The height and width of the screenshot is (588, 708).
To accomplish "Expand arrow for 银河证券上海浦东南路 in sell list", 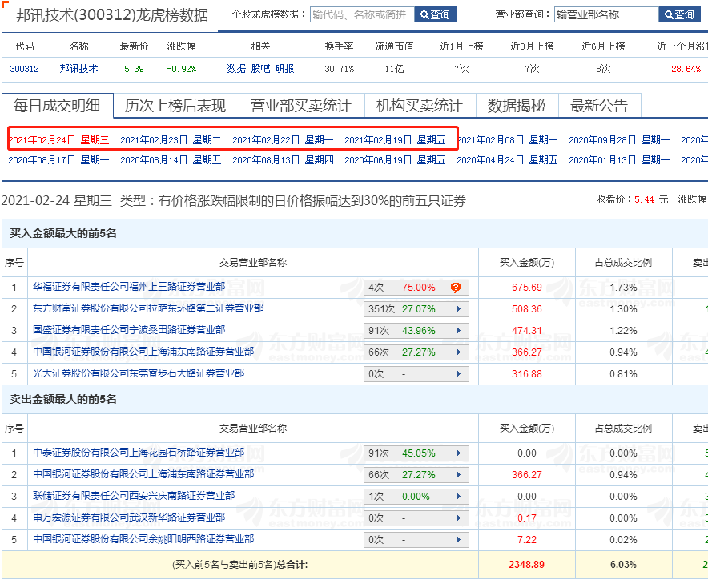I will [458, 474].
